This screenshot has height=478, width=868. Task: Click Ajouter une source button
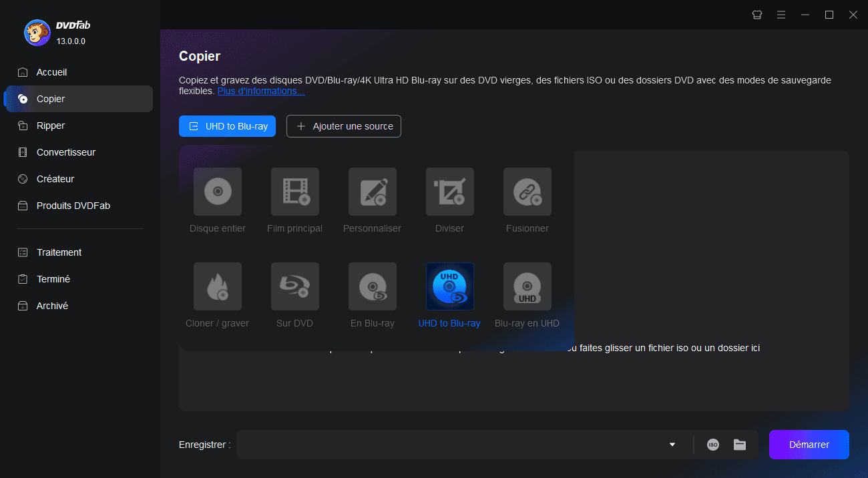tap(344, 126)
